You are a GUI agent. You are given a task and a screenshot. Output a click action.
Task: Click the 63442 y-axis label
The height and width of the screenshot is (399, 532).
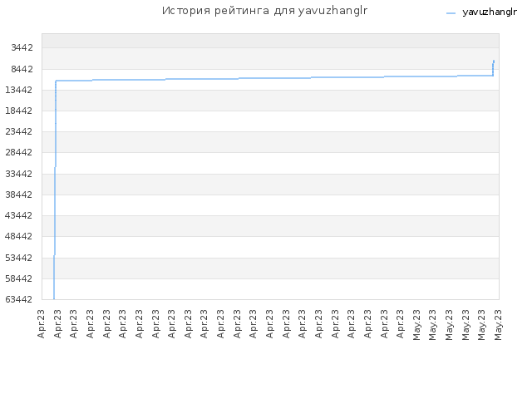click(19, 299)
